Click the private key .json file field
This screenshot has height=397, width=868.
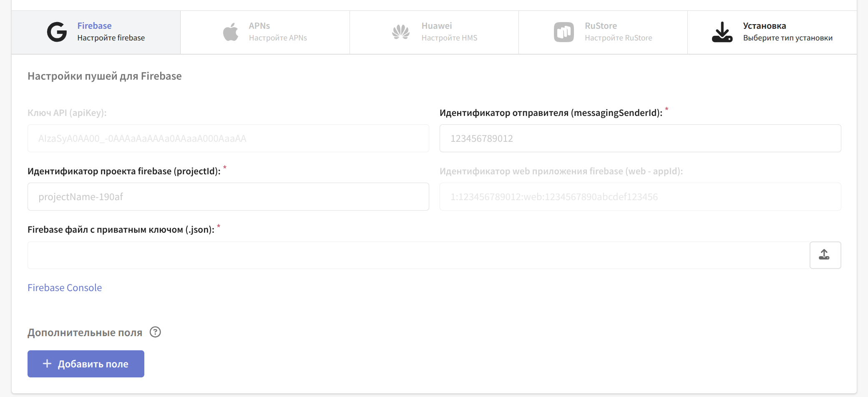coord(418,255)
